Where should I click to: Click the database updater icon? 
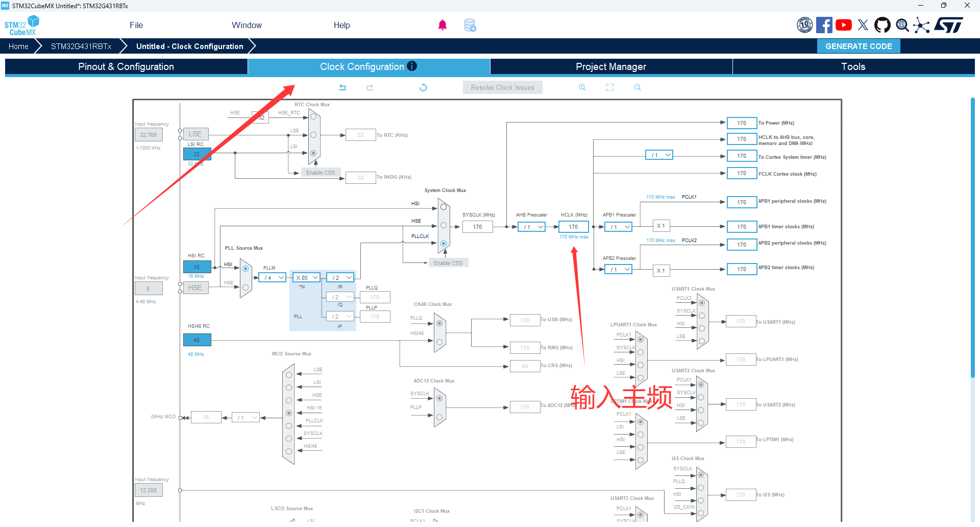coord(470,25)
